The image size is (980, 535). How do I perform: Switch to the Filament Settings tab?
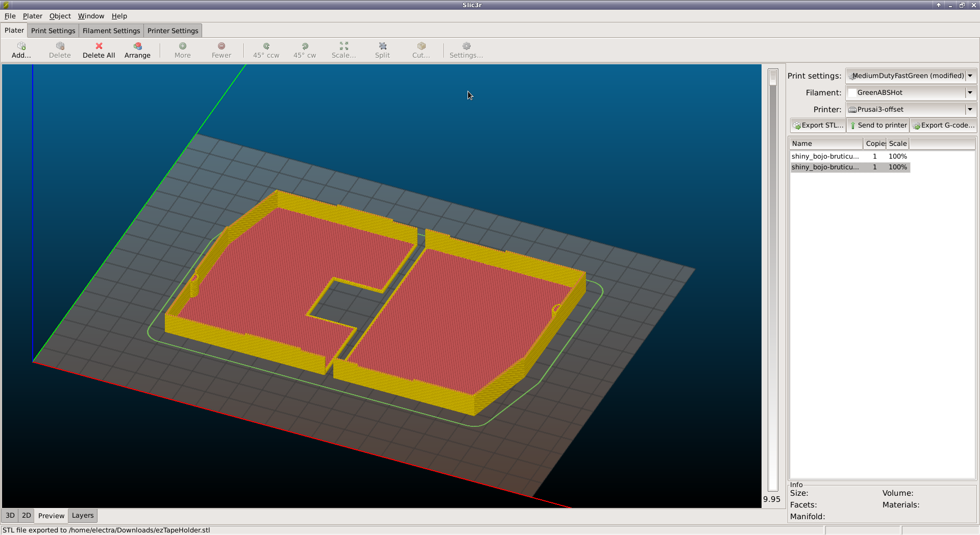click(111, 31)
